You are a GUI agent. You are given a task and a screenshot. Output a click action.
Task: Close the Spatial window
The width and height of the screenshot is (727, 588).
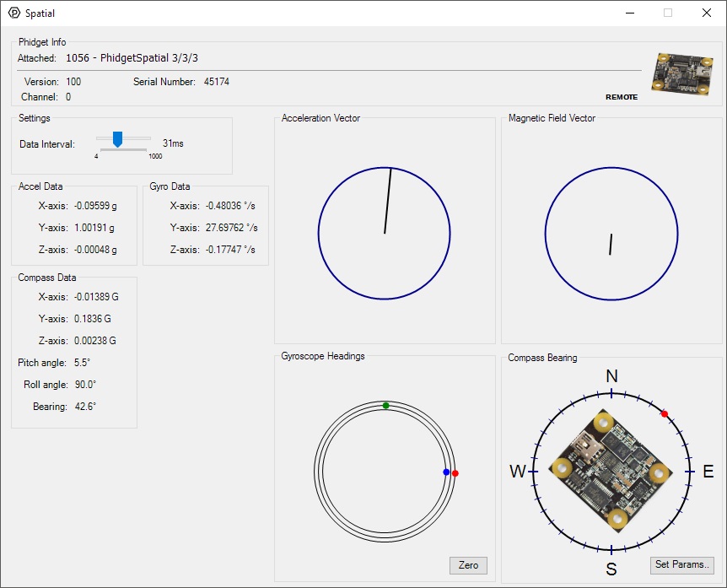[707, 13]
